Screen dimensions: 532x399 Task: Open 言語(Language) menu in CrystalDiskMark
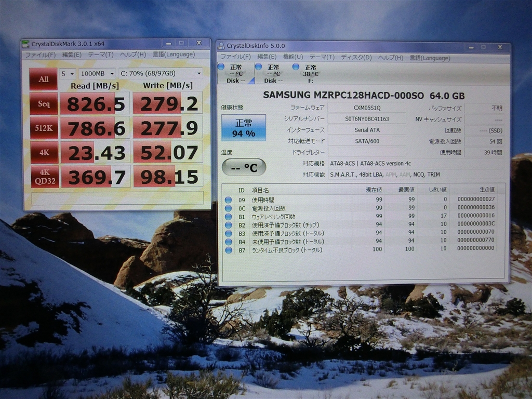tap(174, 54)
